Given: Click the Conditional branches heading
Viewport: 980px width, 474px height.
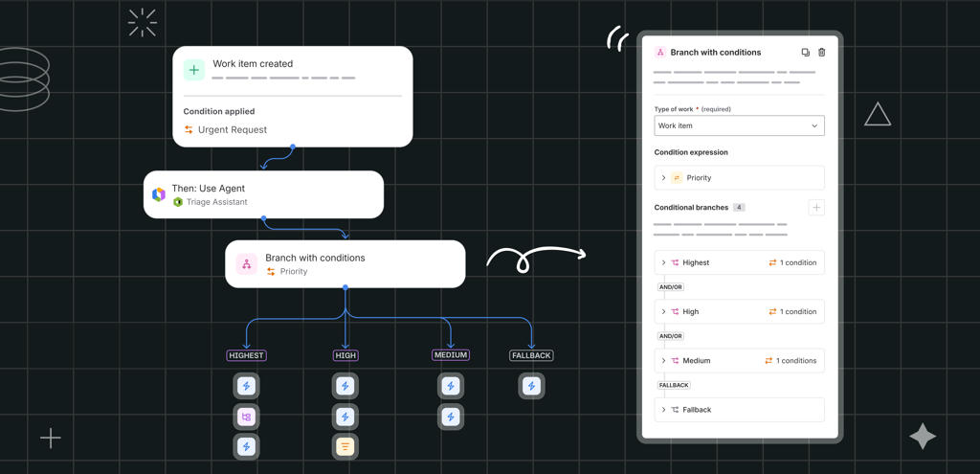Looking at the screenshot, I should pos(691,208).
